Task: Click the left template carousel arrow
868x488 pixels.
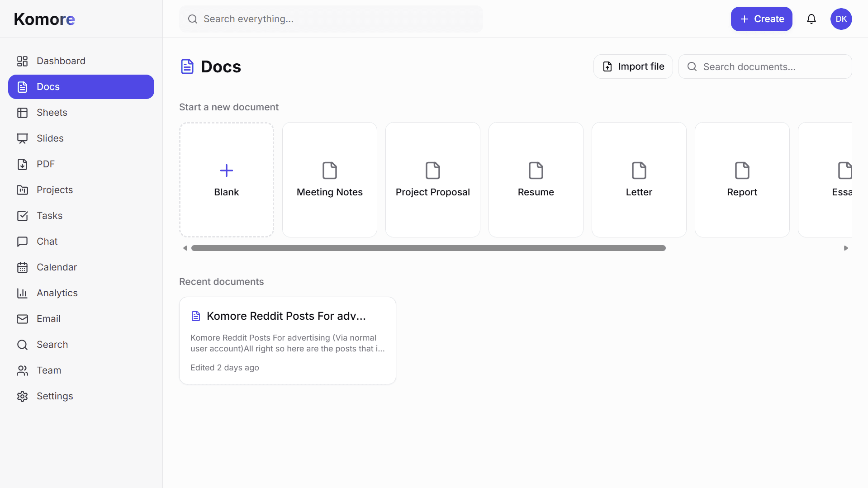Action: point(185,248)
